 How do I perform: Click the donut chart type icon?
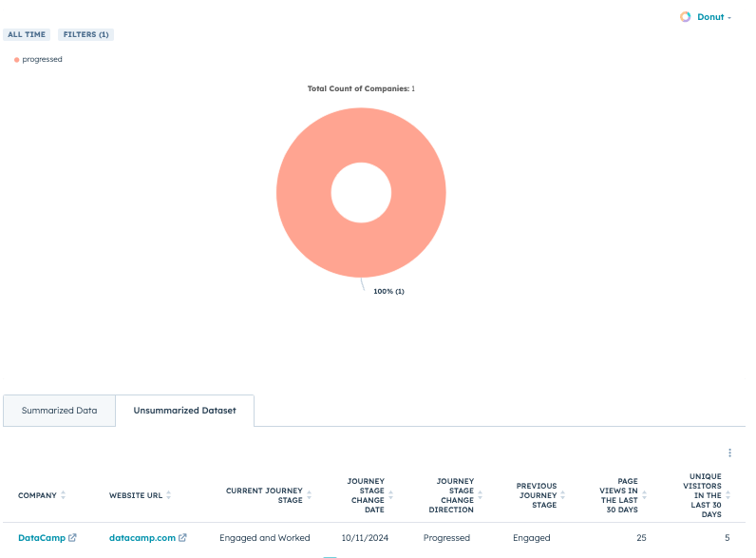tap(686, 17)
